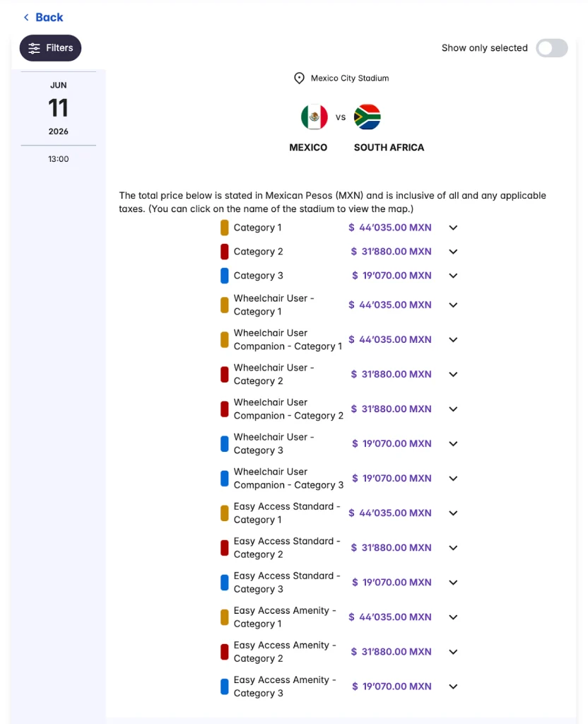Select the South Africa flag icon
The width and height of the screenshot is (588, 724).
(368, 116)
